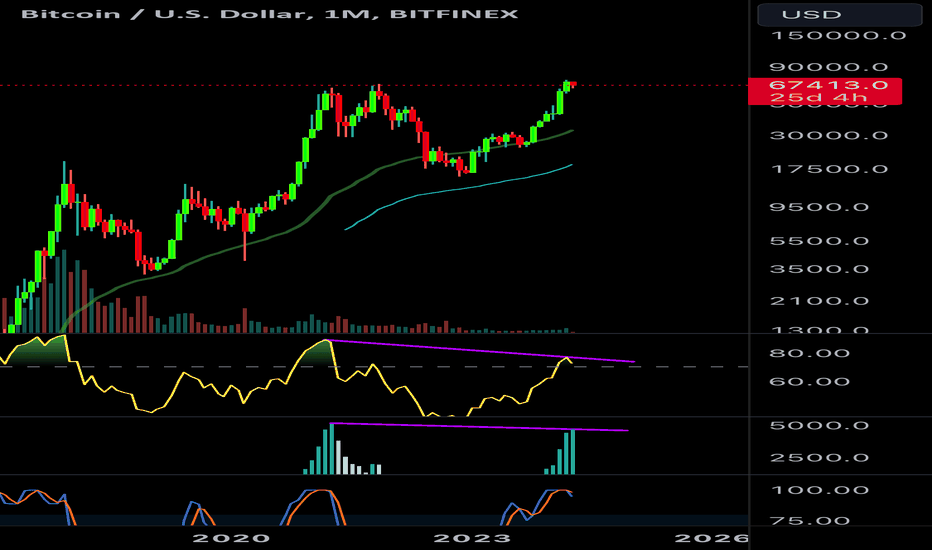Screen dimensions: 932x550
Task: Select the purple trendline on histogram pane
Action: (x=479, y=427)
